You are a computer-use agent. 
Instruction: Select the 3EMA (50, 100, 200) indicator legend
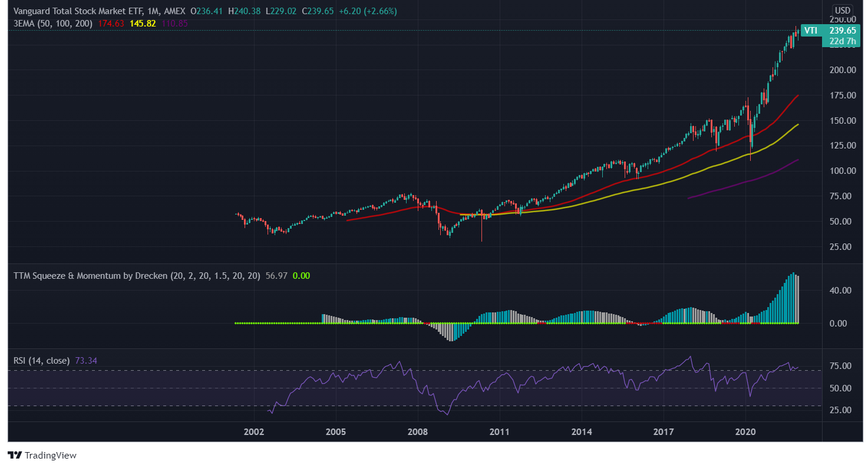pyautogui.click(x=53, y=24)
